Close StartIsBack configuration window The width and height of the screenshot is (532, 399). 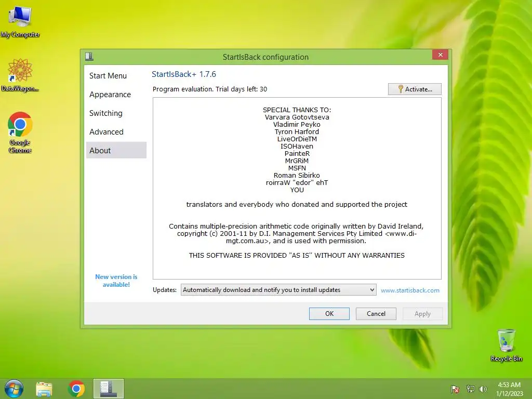(441, 55)
